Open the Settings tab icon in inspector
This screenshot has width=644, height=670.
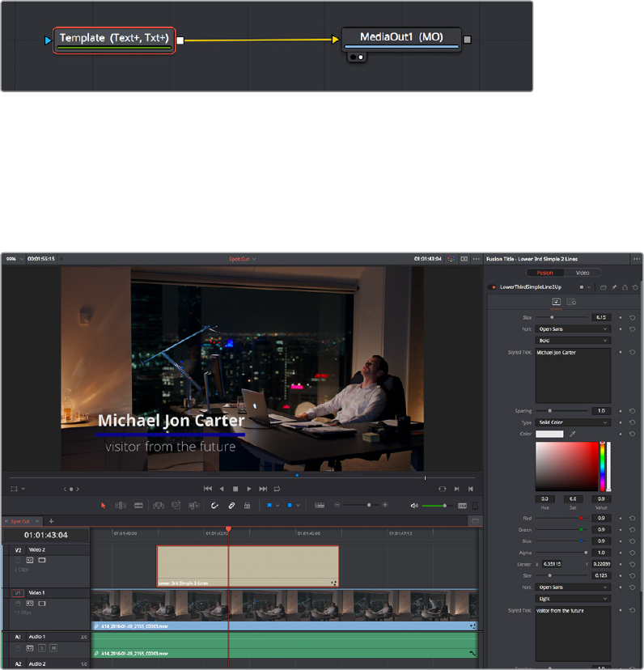tap(571, 302)
